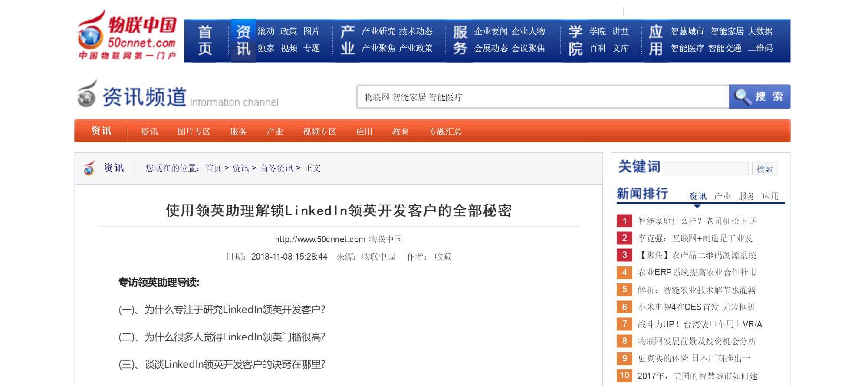
Task: Switch 新闻排行 to the 应用 tab
Action: (x=771, y=196)
